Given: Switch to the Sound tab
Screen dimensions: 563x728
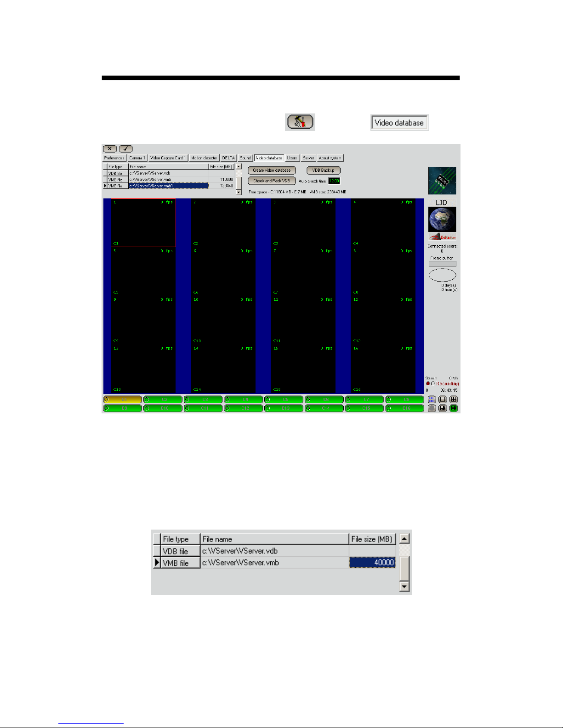Looking at the screenshot, I should pyautogui.click(x=245, y=158).
